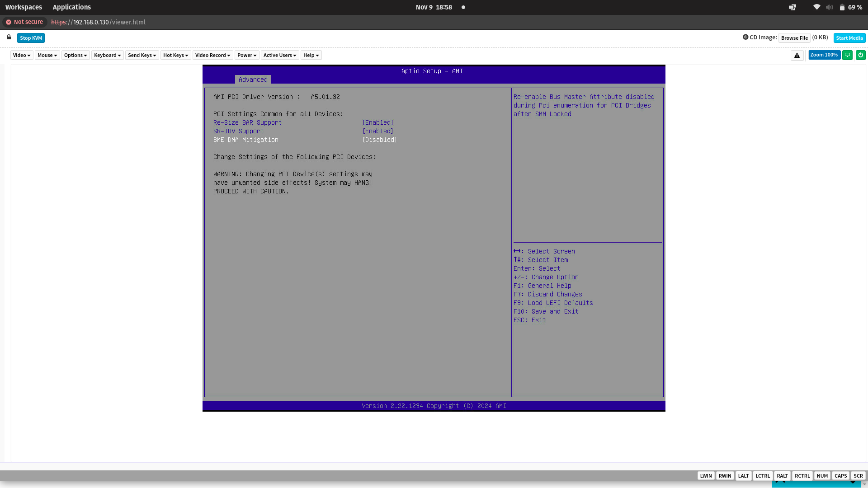868x488 pixels.
Task: Select the Advanced BIOS tab
Action: [x=253, y=80]
